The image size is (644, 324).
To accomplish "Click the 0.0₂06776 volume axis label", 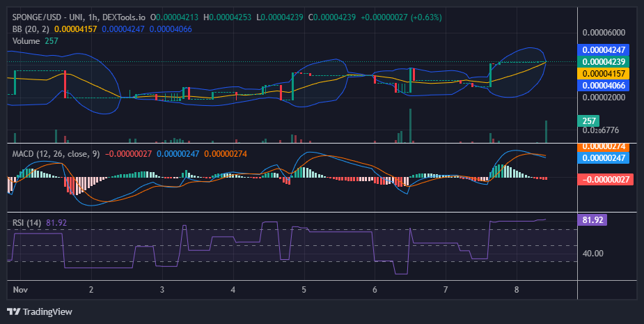I will pos(601,130).
